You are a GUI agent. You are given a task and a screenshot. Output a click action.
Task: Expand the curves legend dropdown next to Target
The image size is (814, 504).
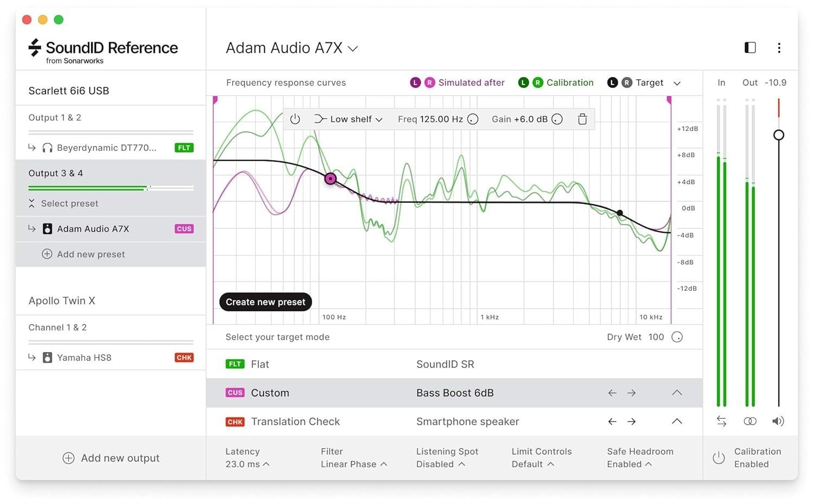coord(677,83)
